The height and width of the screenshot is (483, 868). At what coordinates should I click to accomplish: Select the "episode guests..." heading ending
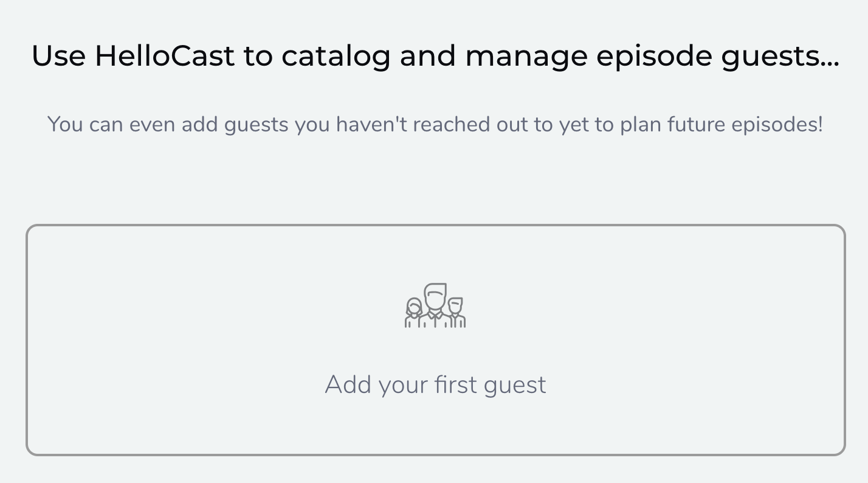(717, 57)
